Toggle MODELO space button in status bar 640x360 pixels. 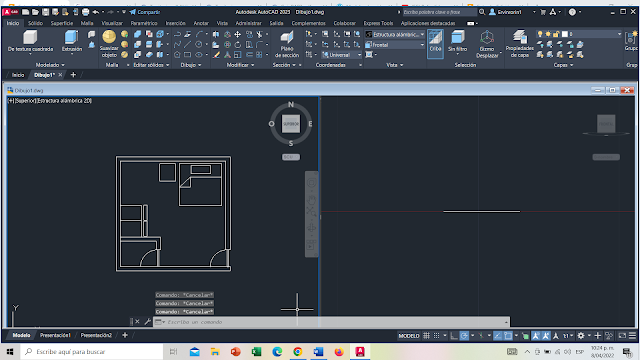click(x=409, y=336)
